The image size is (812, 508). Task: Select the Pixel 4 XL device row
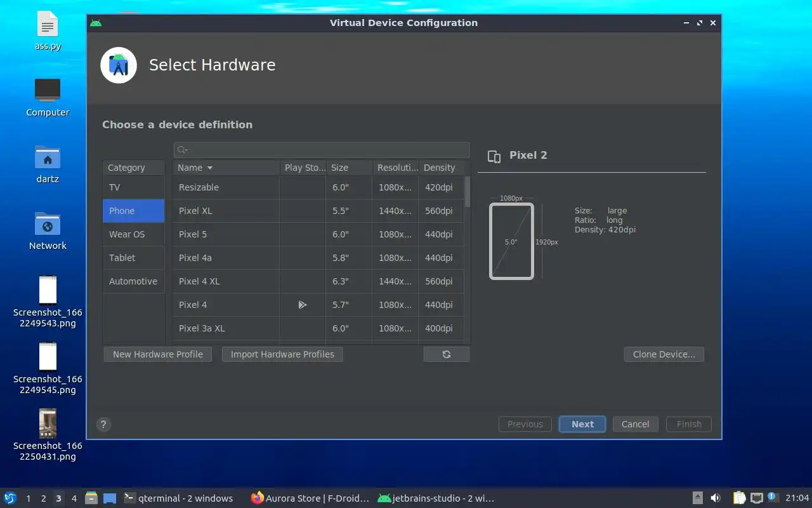[318, 281]
